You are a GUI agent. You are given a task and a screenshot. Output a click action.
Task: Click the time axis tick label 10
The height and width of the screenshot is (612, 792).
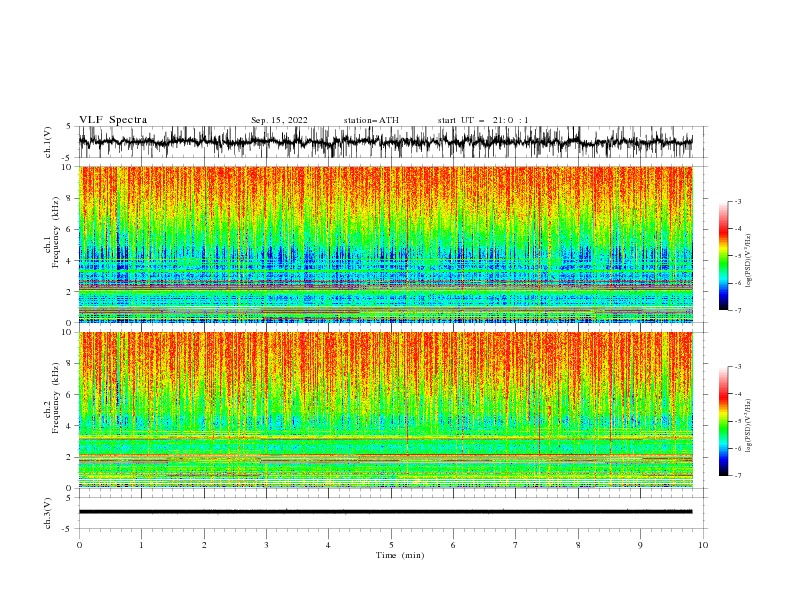(x=703, y=545)
